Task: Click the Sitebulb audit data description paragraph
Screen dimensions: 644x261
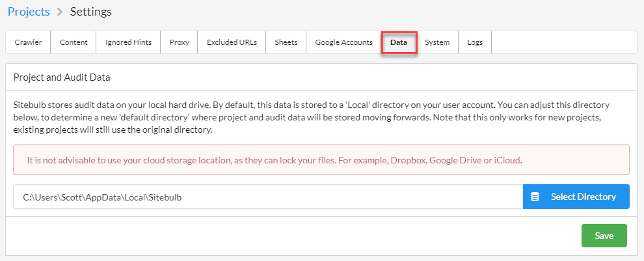Action: [x=321, y=117]
